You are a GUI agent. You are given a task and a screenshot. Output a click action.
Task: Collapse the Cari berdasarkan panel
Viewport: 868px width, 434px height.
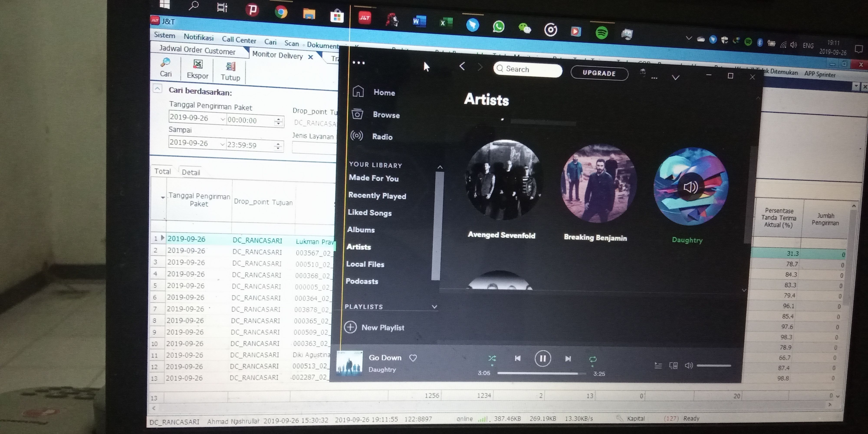coord(157,88)
